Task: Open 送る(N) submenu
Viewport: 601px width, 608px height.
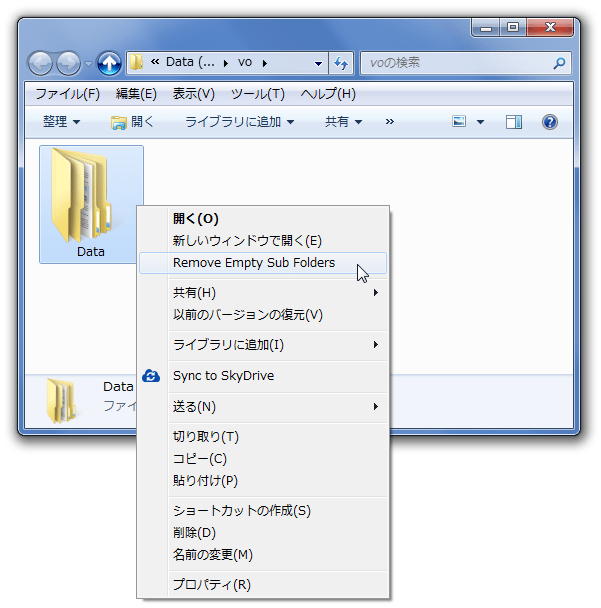Action: tap(263, 407)
